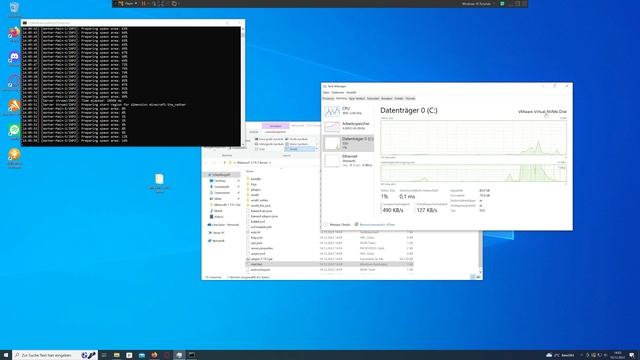This screenshot has height=360, width=640.
Task: Open Downloads in Explorer navigation pane
Action: pyautogui.click(x=222, y=187)
